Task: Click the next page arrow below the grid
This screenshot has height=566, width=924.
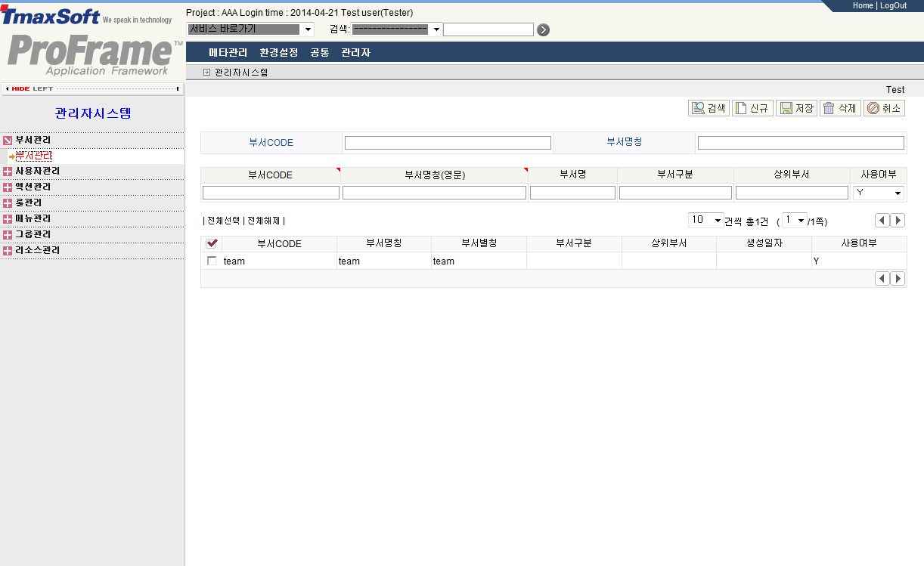Action: [x=898, y=278]
